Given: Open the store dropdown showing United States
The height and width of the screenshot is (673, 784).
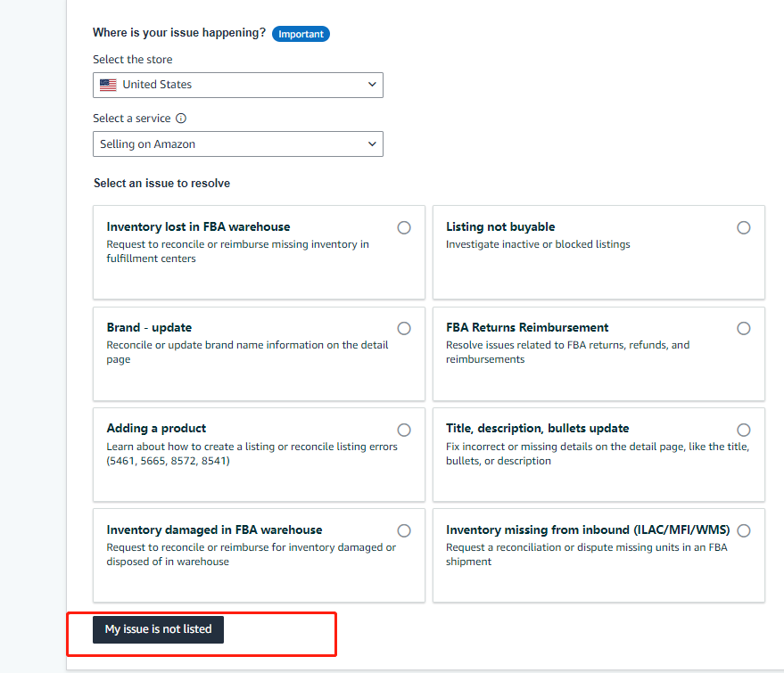Looking at the screenshot, I should (237, 85).
